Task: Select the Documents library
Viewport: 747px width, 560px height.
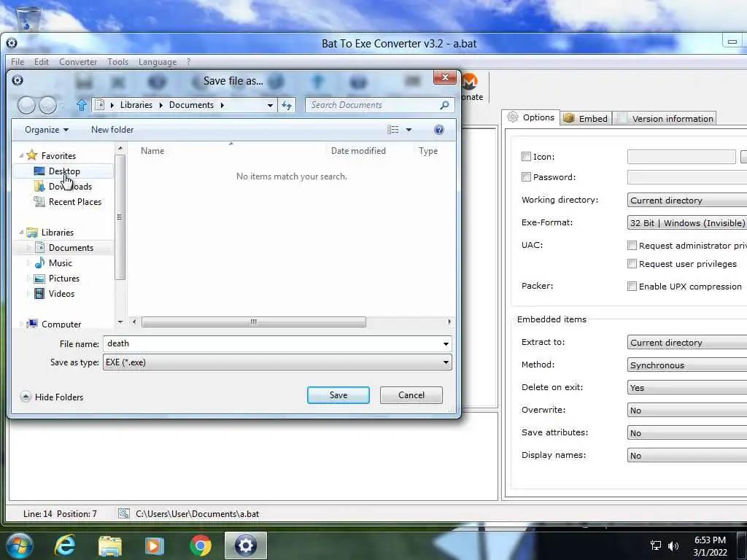Action: (65, 248)
